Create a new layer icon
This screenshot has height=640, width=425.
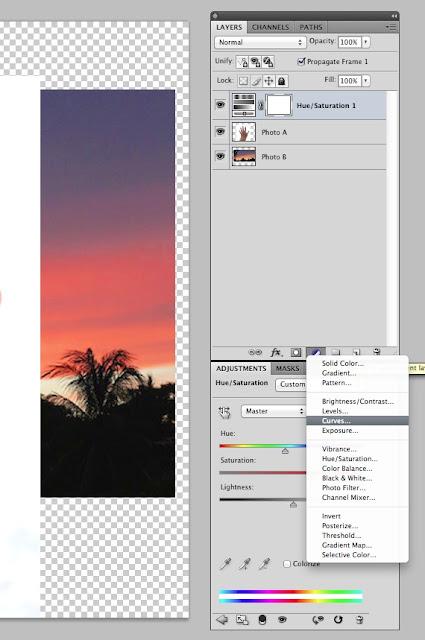[356, 352]
